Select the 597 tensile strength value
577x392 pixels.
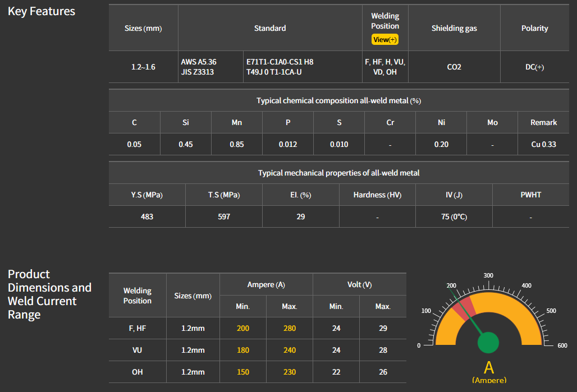click(x=224, y=216)
